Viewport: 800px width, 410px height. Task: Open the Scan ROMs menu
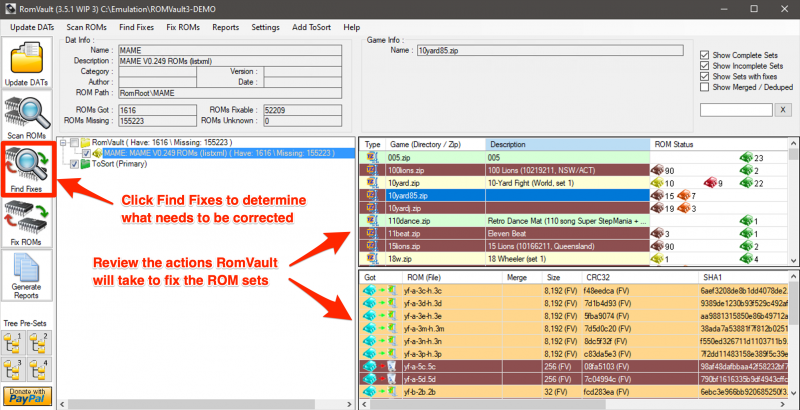point(86,28)
